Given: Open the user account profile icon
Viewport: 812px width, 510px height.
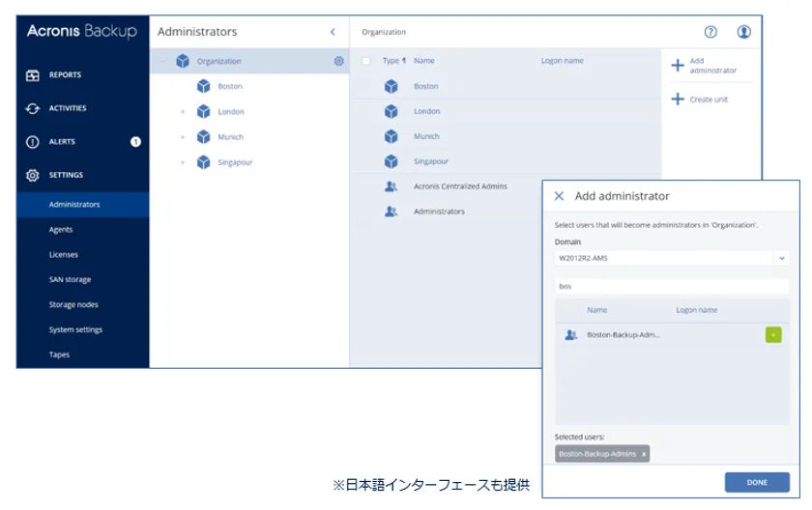Looking at the screenshot, I should [743, 32].
